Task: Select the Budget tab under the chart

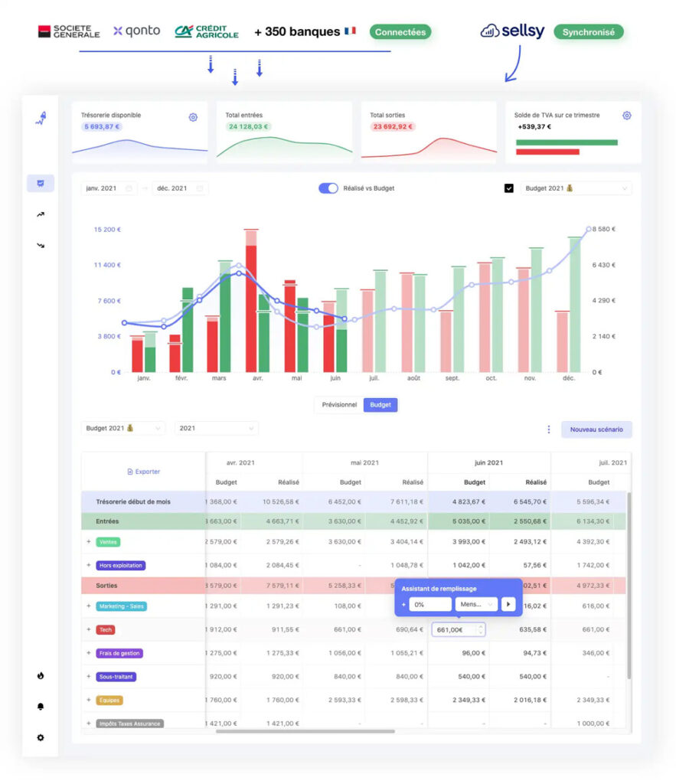Action: click(x=380, y=404)
